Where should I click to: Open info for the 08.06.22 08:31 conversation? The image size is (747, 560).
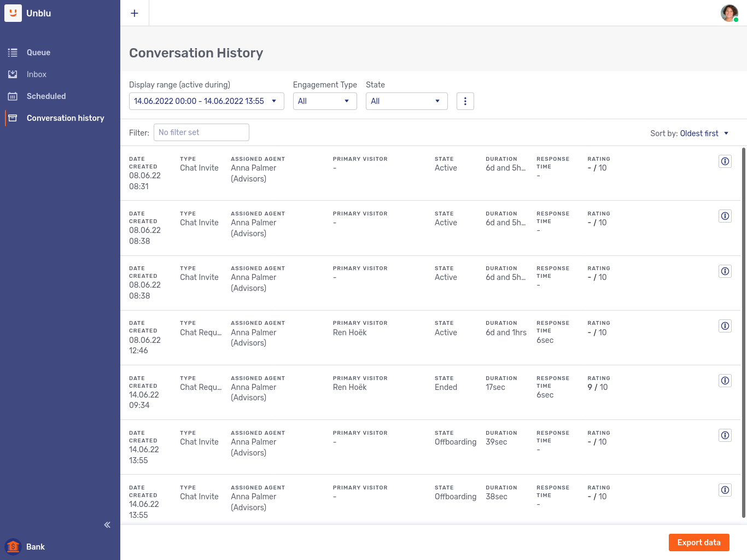725,161
